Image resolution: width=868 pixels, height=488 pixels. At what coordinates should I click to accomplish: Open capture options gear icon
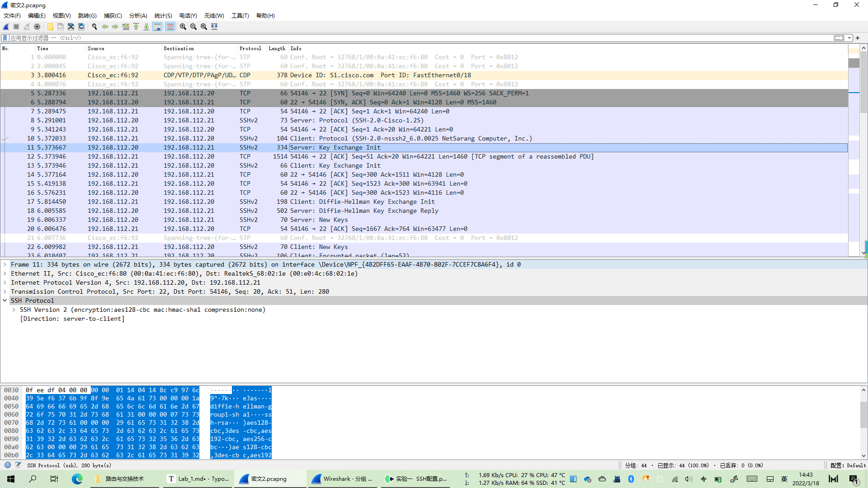pyautogui.click(x=38, y=27)
